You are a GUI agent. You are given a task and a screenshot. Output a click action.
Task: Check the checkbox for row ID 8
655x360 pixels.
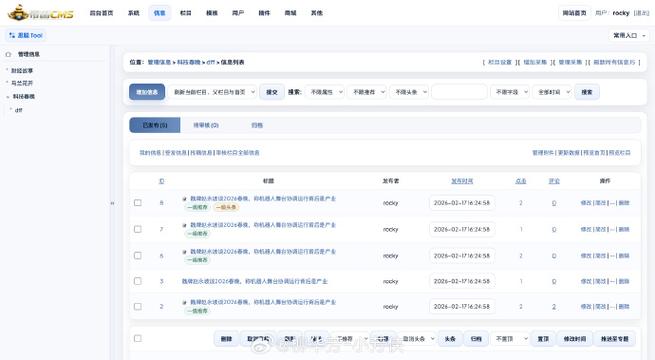(137, 203)
